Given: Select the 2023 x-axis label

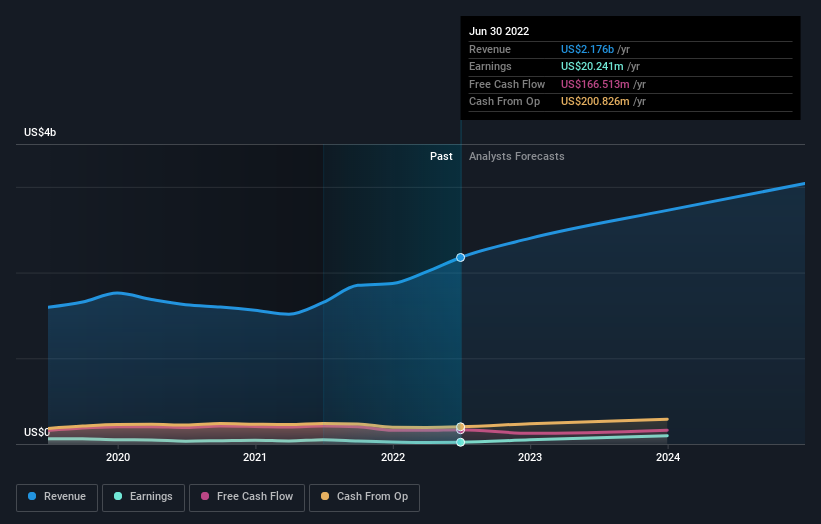Looking at the screenshot, I should pyautogui.click(x=530, y=458).
